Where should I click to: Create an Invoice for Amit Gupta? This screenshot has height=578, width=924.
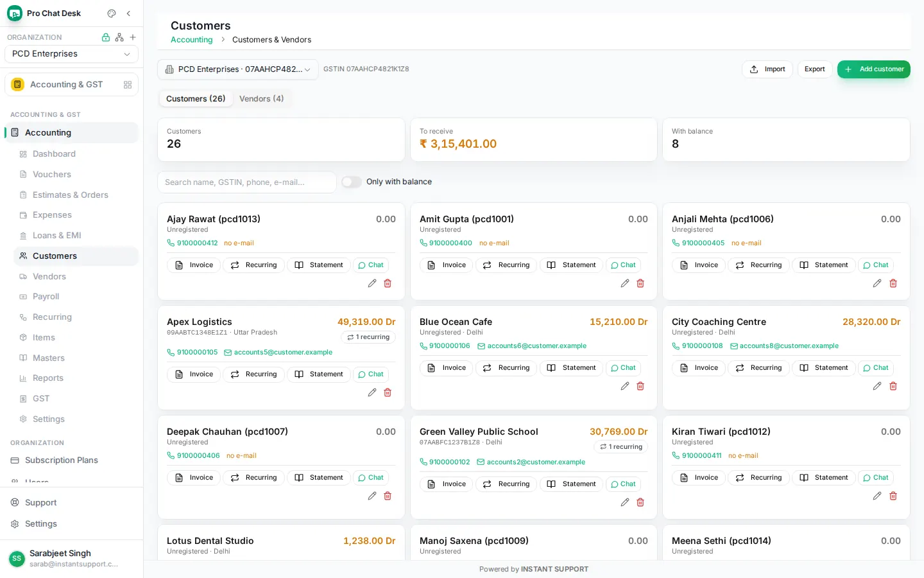tap(447, 265)
